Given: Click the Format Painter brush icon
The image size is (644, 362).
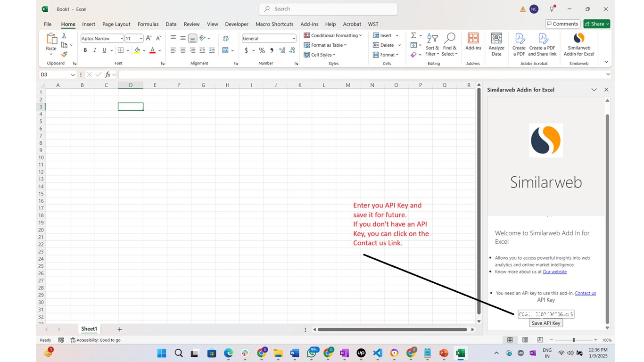Looking at the screenshot, I should (65, 54).
